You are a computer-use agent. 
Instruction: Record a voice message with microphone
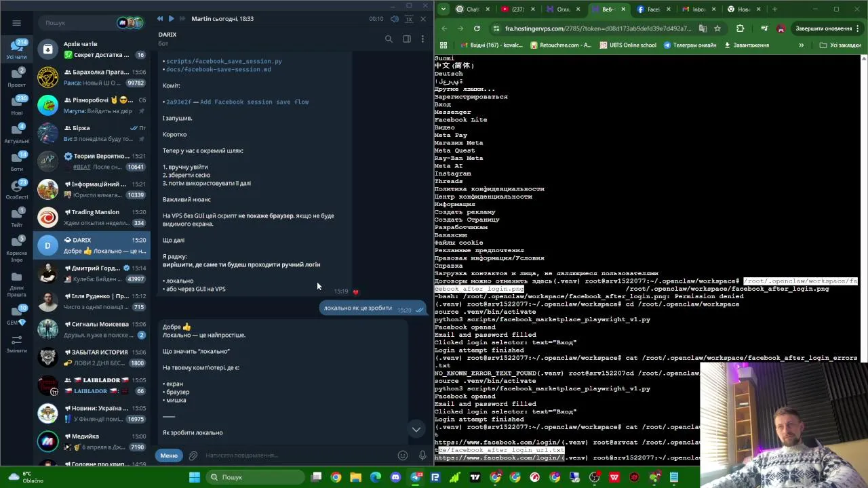422,455
